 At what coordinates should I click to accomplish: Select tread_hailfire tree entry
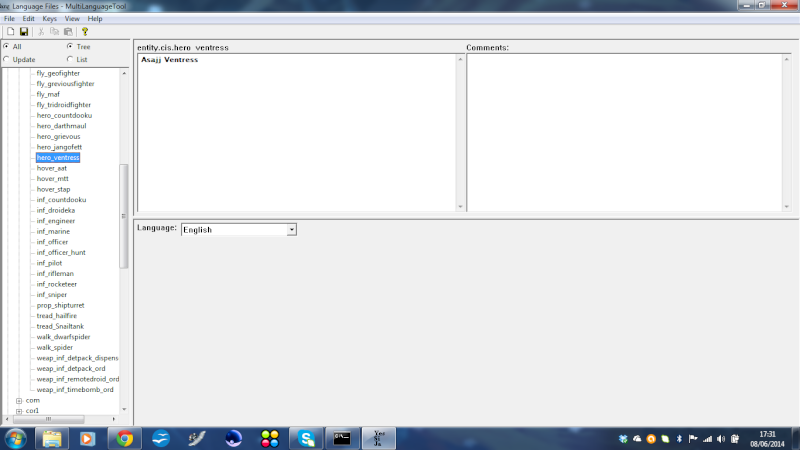pos(57,316)
